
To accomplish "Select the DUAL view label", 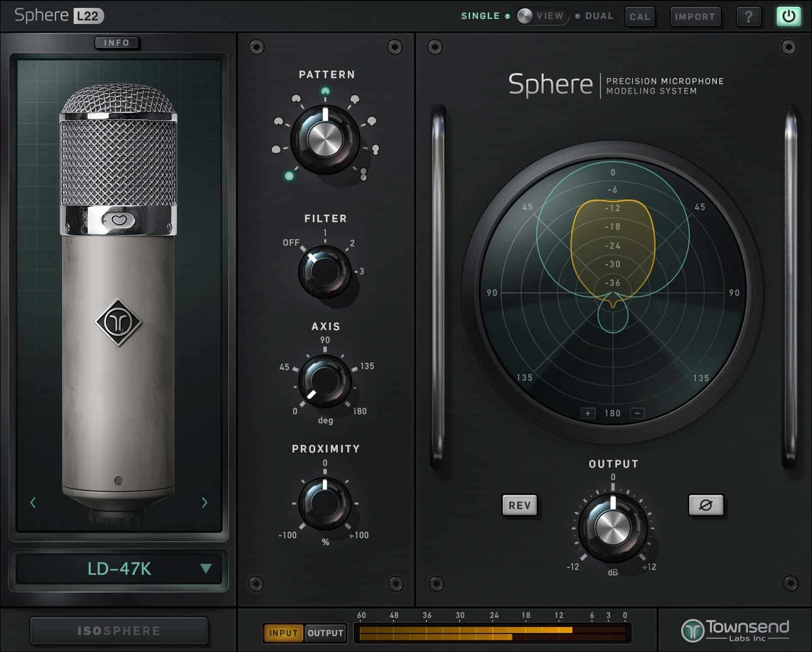I will tap(599, 16).
